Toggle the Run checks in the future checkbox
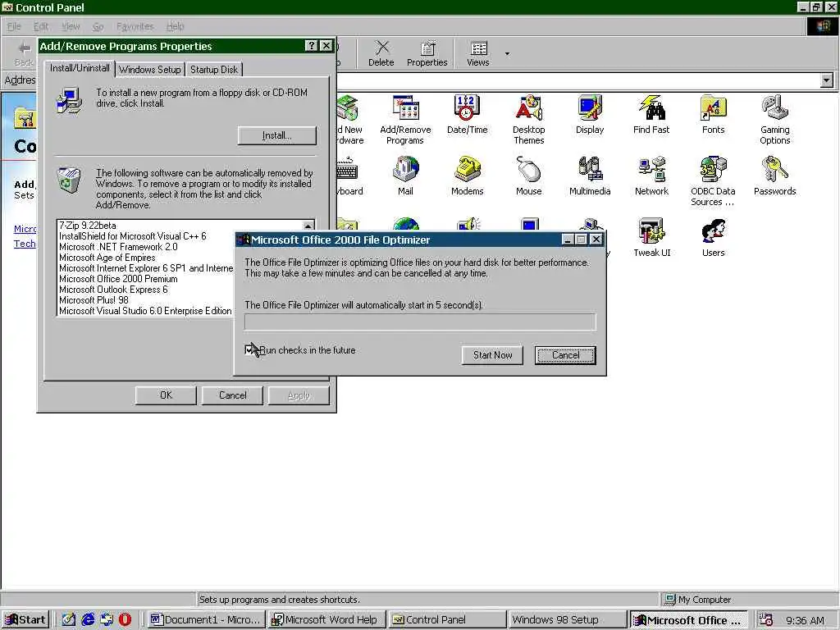Image resolution: width=840 pixels, height=630 pixels. [x=249, y=349]
